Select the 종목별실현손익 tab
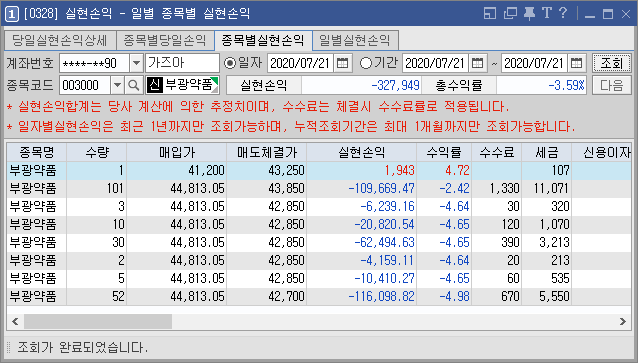This screenshot has height=363, width=638. (263, 40)
